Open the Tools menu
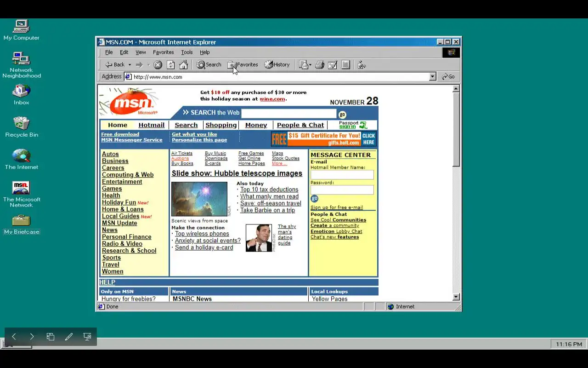The width and height of the screenshot is (588, 368). tap(187, 52)
